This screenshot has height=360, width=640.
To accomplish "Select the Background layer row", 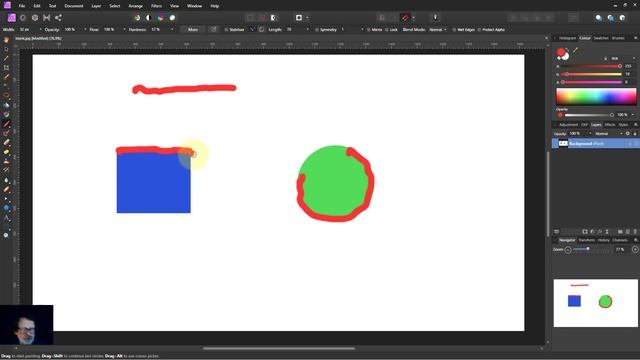I will pyautogui.click(x=596, y=144).
